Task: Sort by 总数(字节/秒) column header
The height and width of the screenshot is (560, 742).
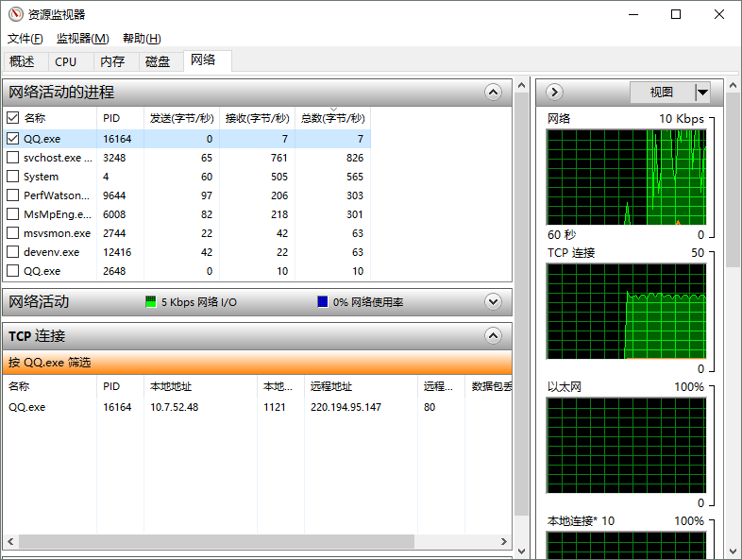Action: click(333, 118)
